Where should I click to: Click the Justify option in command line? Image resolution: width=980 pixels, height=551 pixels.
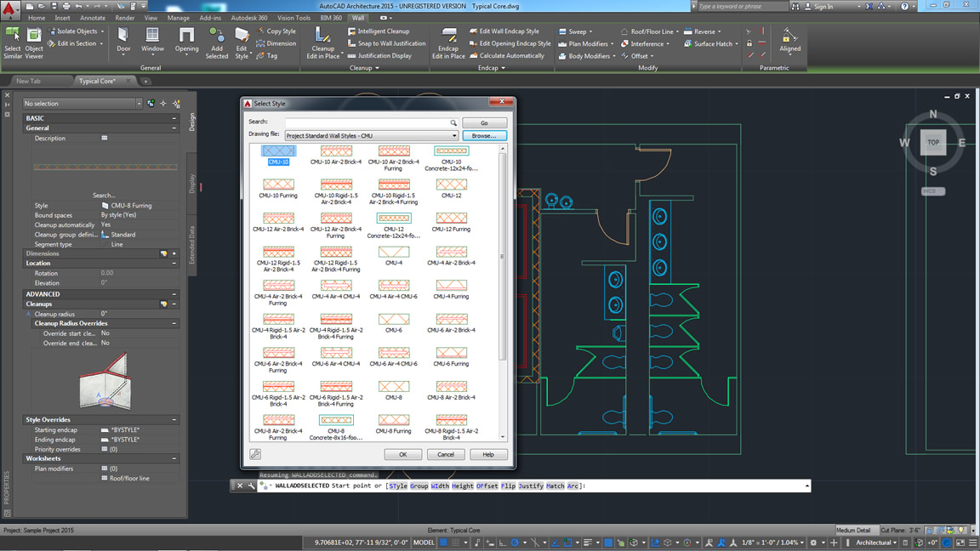click(531, 486)
